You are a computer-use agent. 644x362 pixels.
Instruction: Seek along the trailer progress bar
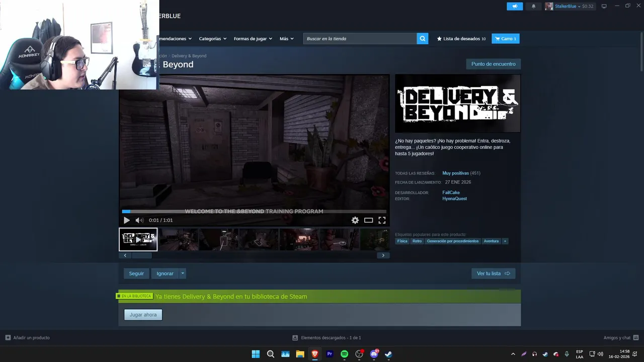point(254,211)
